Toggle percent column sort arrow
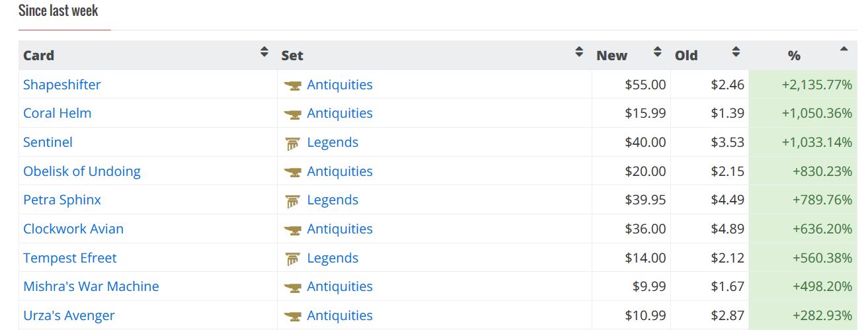The image size is (868, 330). [843, 49]
